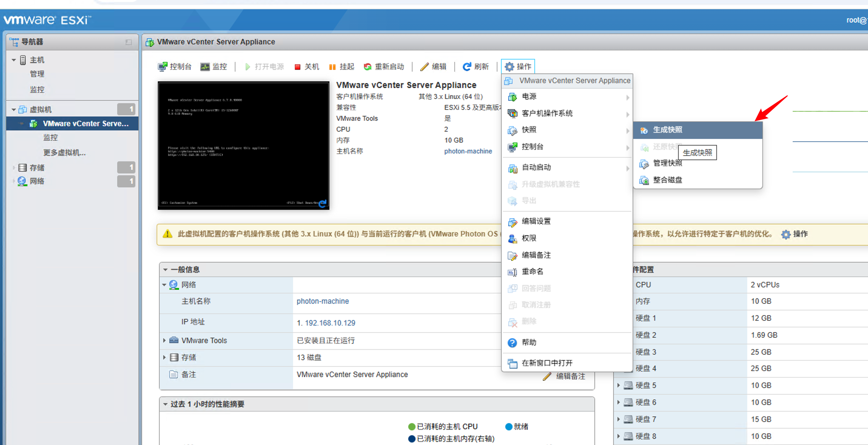Click the notes icon in 备注 row
Screen dimensions: 868x445
173,375
